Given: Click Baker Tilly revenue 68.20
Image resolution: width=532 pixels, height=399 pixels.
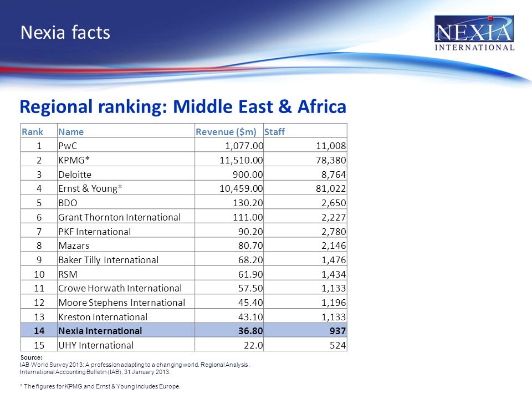Looking at the screenshot, I should pyautogui.click(x=250, y=259).
